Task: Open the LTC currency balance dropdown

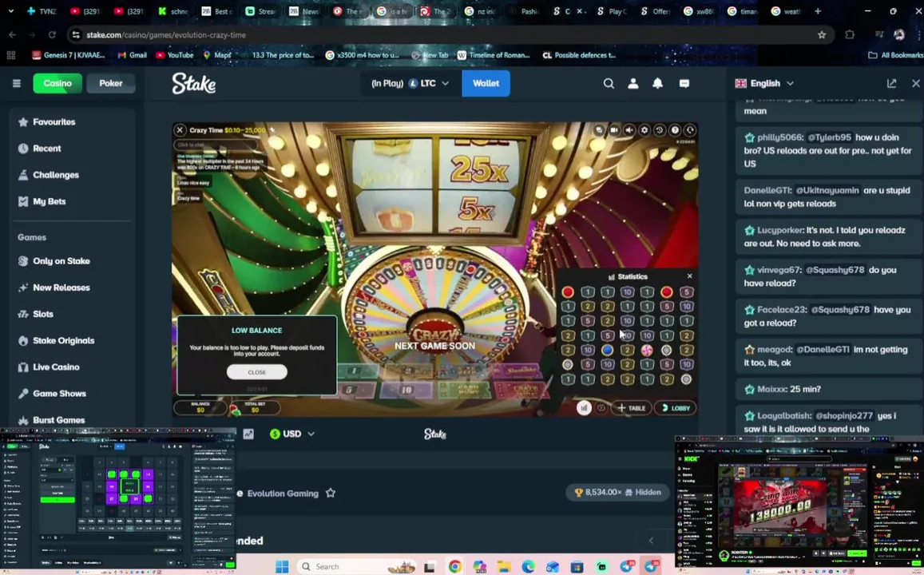Action: pos(410,84)
